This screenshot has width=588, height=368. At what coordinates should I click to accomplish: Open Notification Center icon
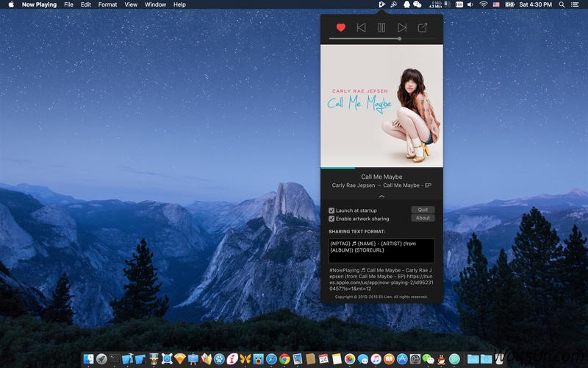coord(575,4)
